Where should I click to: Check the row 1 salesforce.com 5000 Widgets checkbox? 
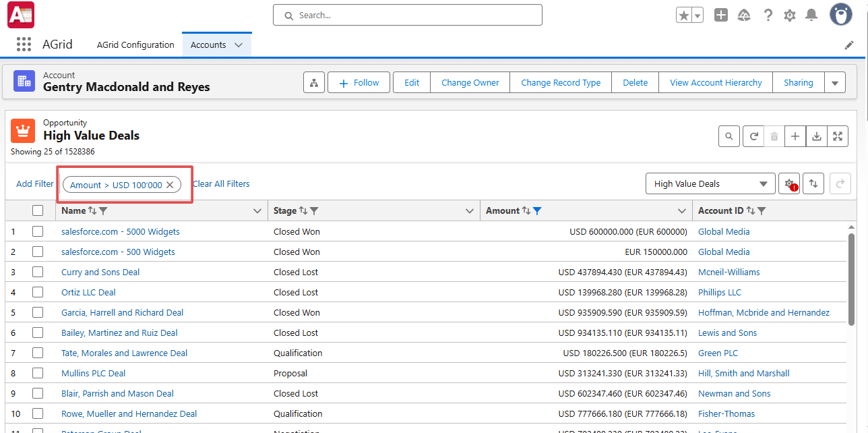pos(38,231)
